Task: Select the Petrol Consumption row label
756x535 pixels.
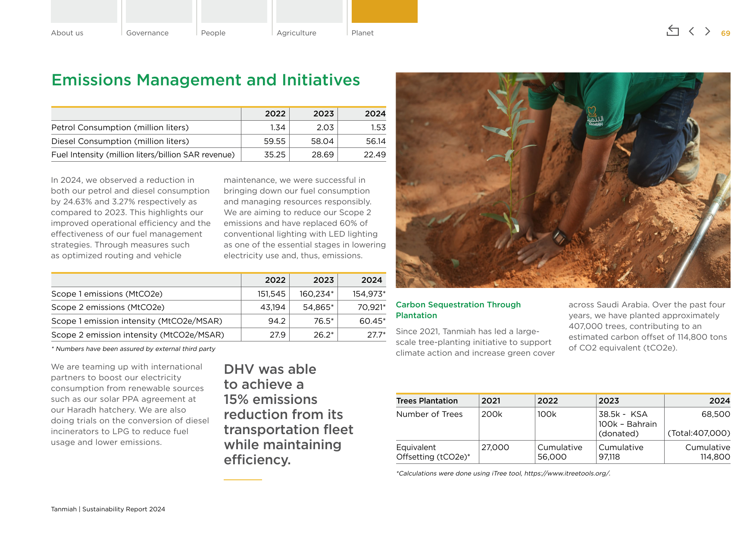Action: [x=120, y=128]
